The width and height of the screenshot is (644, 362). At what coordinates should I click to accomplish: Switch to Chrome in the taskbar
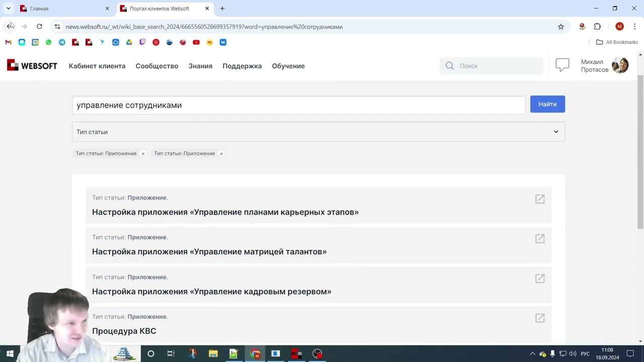coord(255,353)
